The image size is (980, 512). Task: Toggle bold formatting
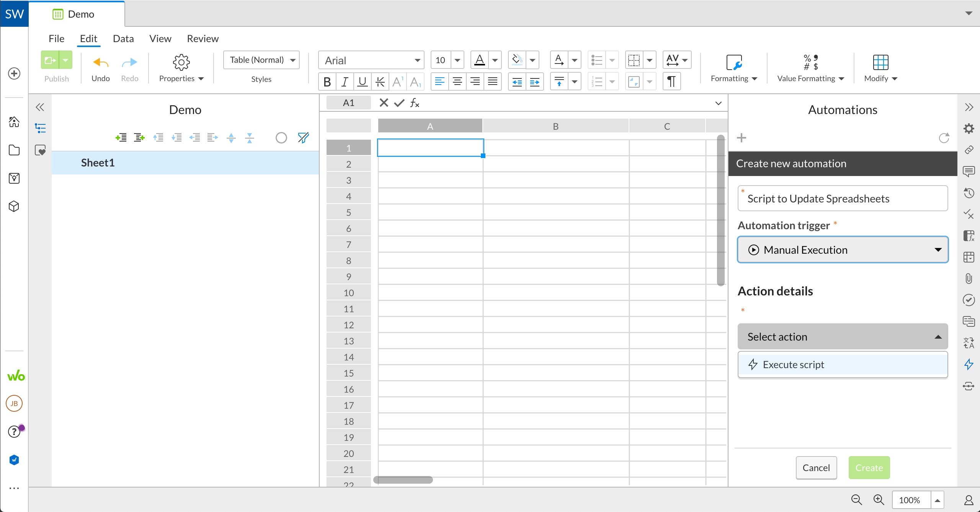[x=327, y=82]
